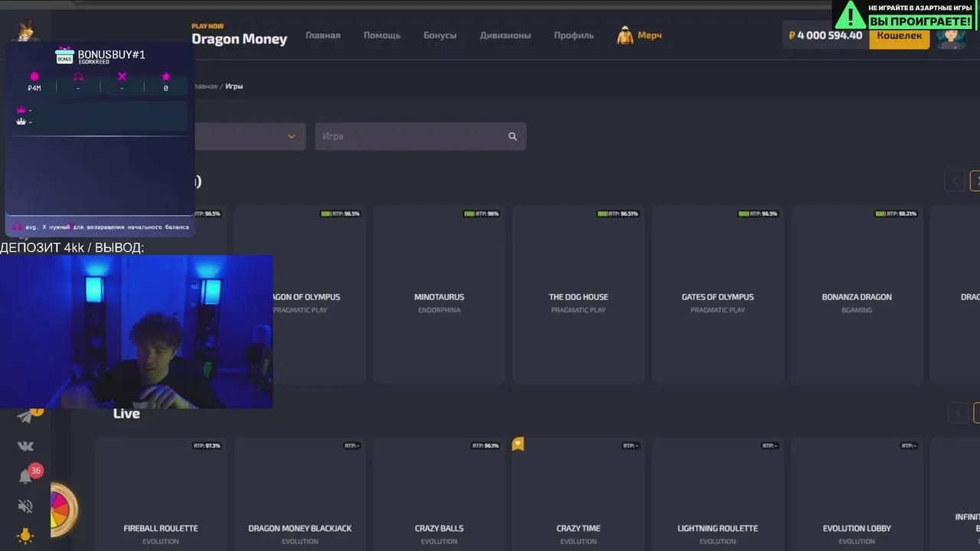Click RTP 96.51% badge on The Dog House
This screenshot has height=551, width=980.
click(x=619, y=214)
